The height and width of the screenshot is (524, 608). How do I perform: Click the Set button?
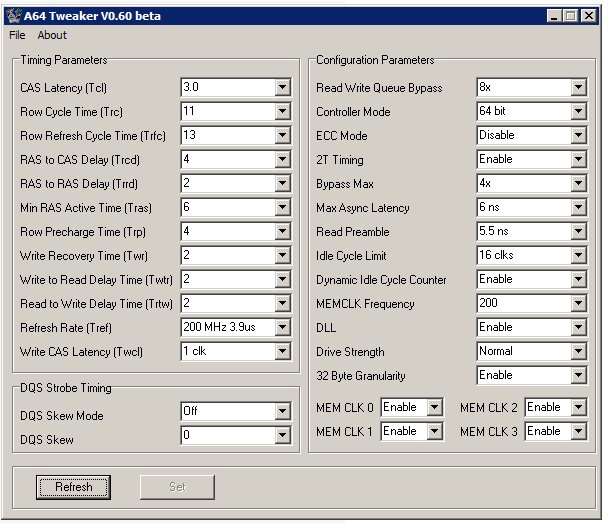click(177, 487)
